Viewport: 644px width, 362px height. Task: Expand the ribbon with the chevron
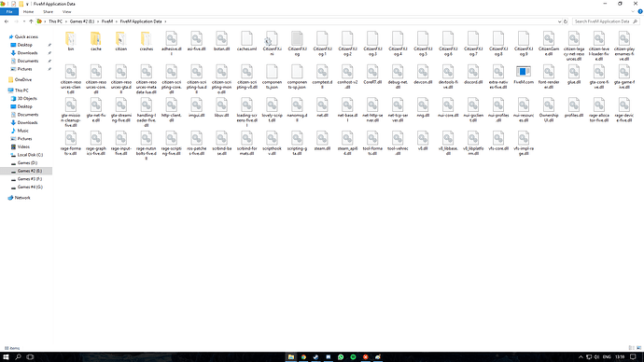633,12
